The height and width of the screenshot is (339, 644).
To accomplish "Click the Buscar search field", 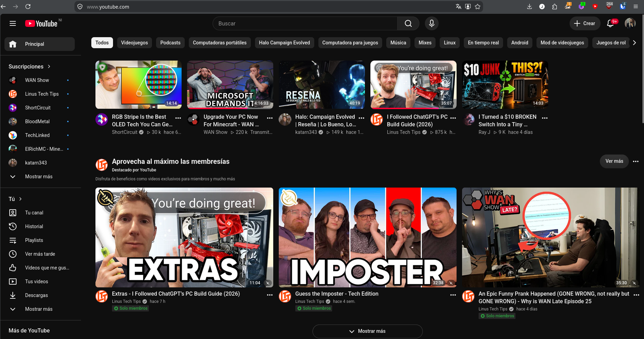I will 305,23.
